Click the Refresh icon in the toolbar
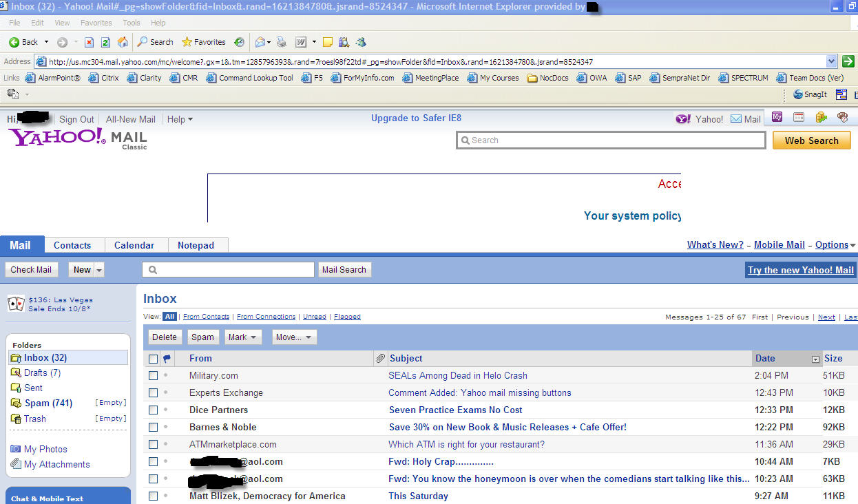858x504 pixels. (105, 42)
